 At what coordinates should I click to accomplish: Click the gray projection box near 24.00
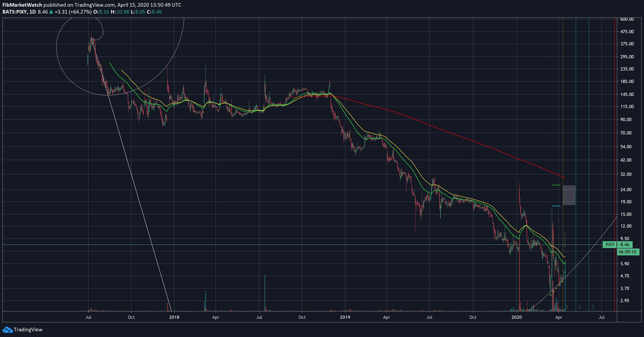569,195
